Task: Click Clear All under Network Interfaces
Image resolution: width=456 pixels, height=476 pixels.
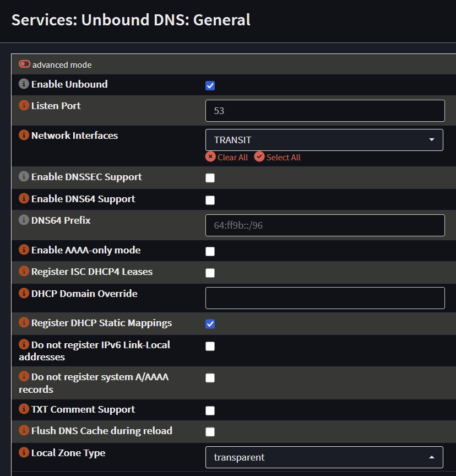Action: point(227,158)
